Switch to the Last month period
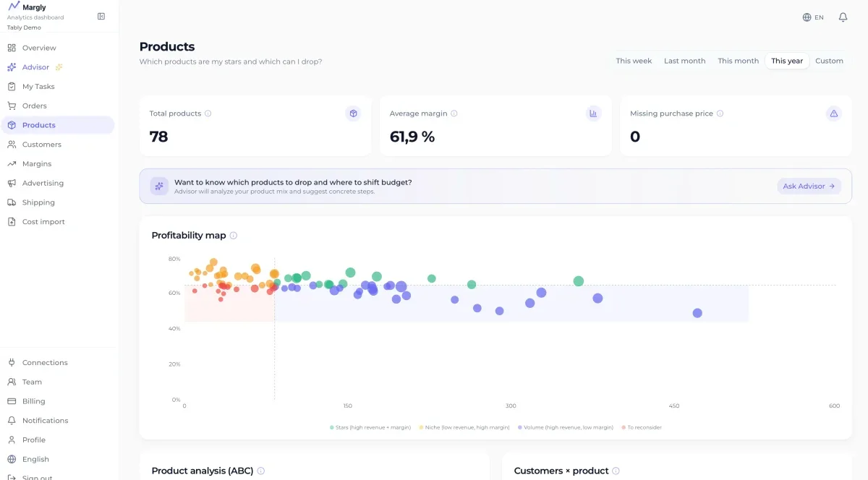 tap(684, 61)
